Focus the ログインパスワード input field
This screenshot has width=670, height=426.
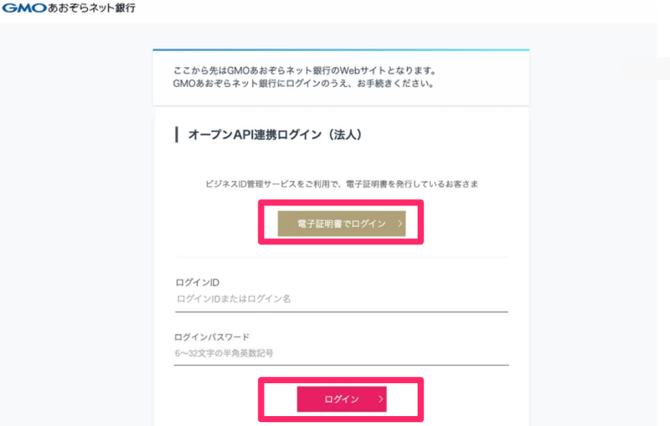[341, 353]
